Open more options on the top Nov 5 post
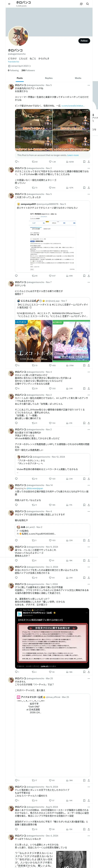 tap(89, 85)
